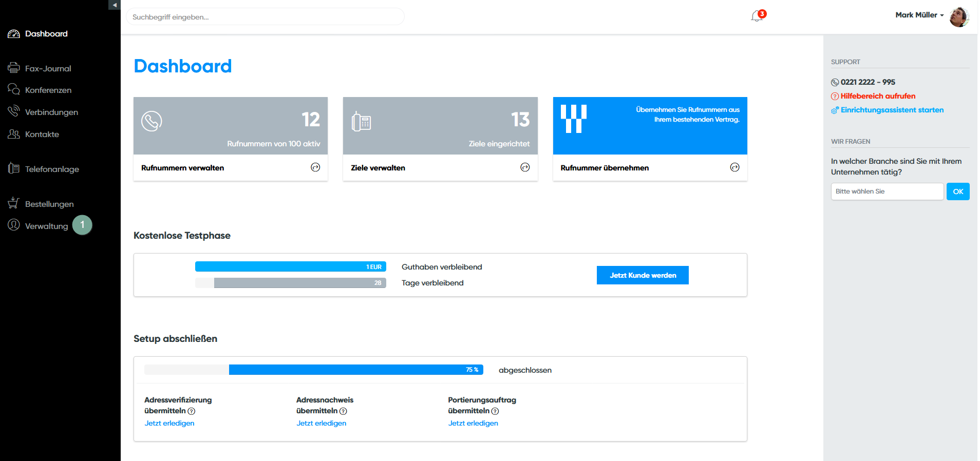Click the blue OK button

(958, 191)
